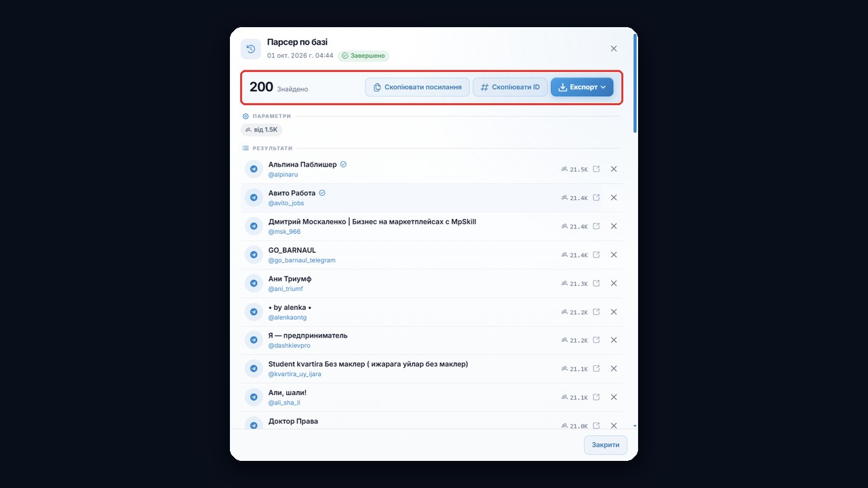Click verified badge next to Авито Работа

pyautogui.click(x=322, y=193)
